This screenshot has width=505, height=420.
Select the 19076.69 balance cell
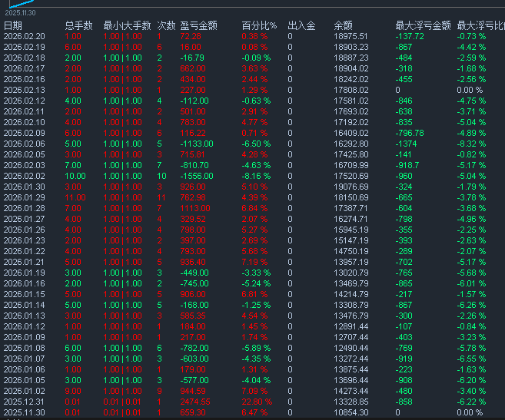[x=351, y=187]
